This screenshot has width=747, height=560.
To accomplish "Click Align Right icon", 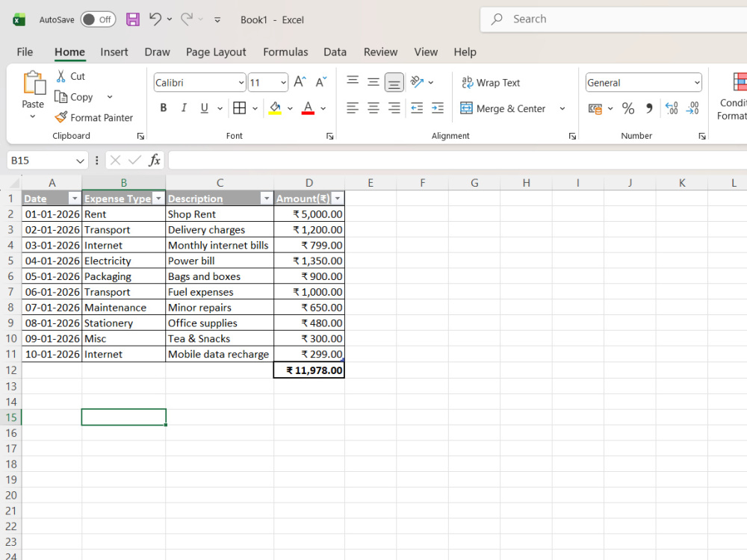I will coord(394,108).
